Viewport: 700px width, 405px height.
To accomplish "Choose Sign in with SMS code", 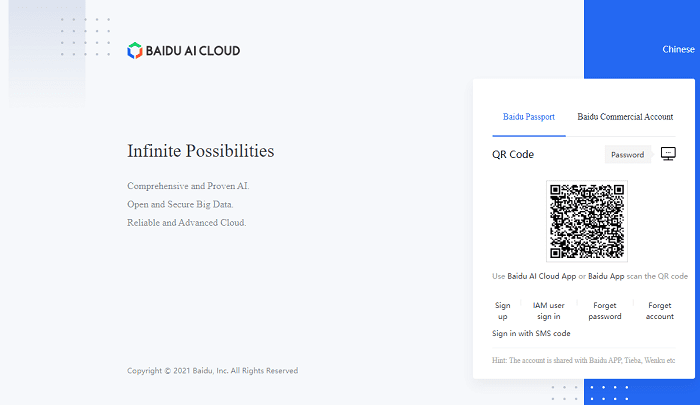I will click(x=531, y=333).
